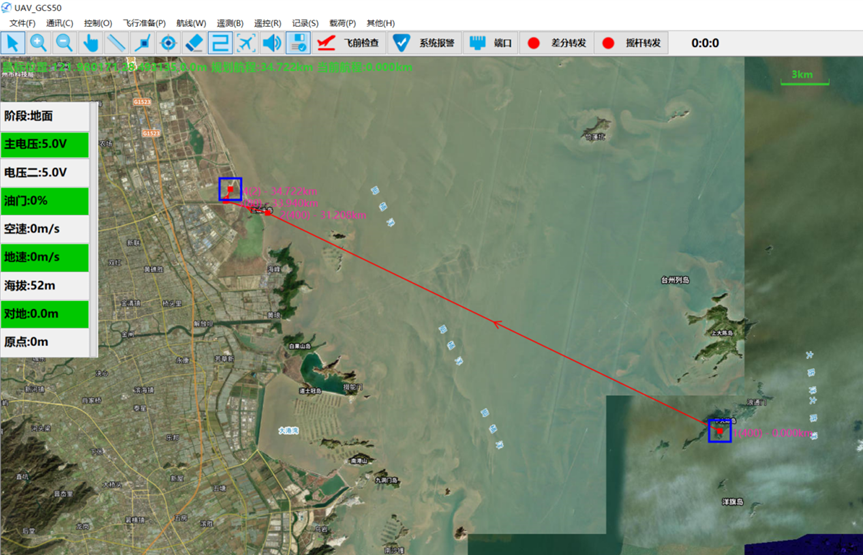
Task: Activate the hand pan tool
Action: click(91, 43)
